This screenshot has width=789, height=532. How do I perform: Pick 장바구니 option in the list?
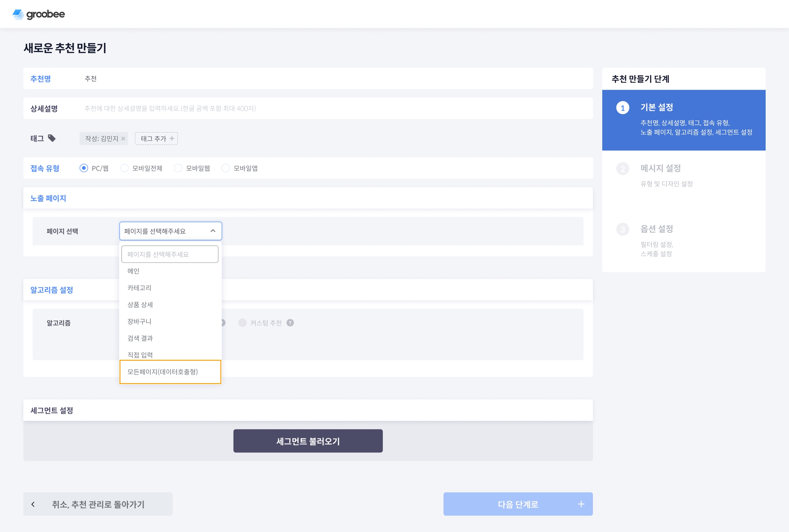tap(139, 321)
